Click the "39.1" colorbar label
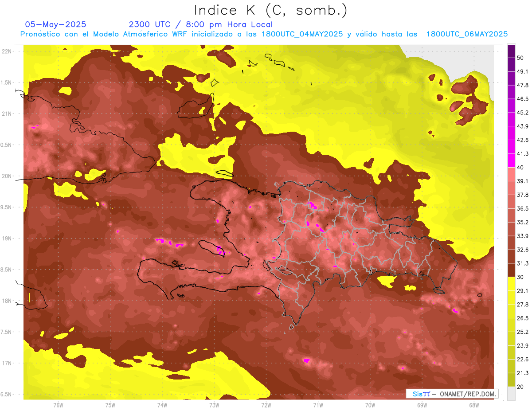Viewport: 532px width, 411px height. point(523,181)
